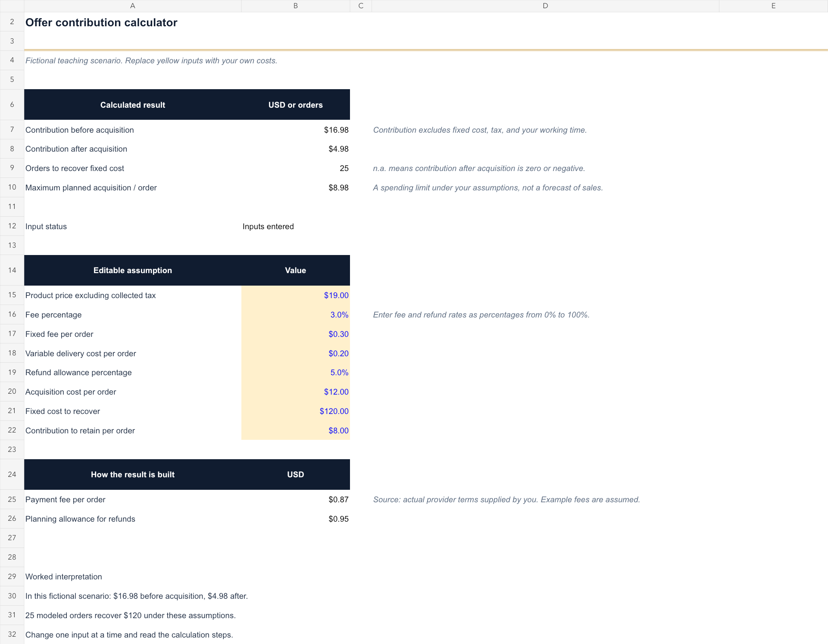Select the 5.0% refund allowance input

tap(296, 372)
